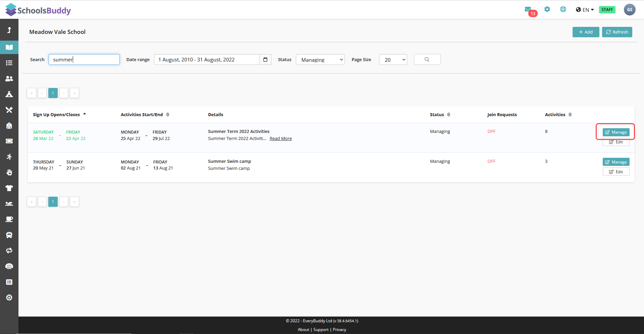Click the Refresh button
This screenshot has width=644, height=334.
pos(617,32)
